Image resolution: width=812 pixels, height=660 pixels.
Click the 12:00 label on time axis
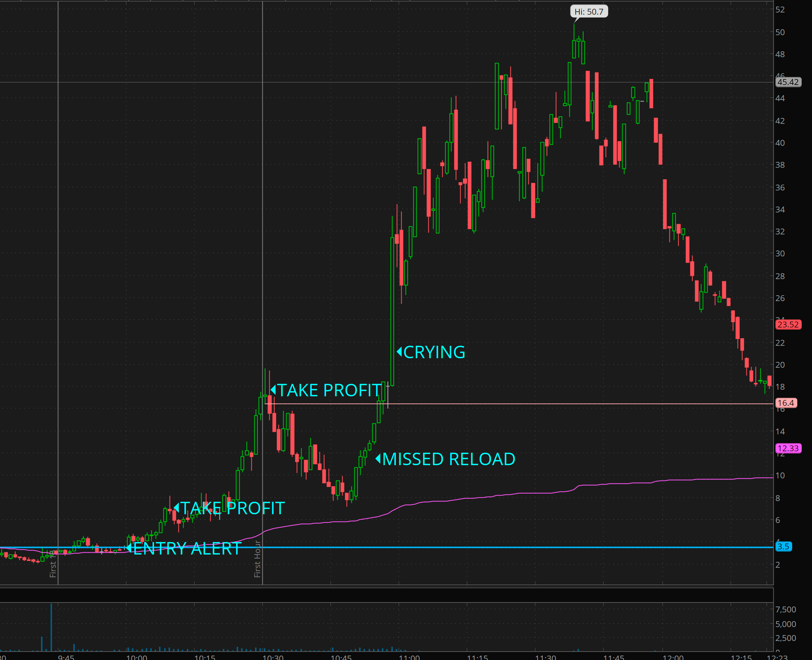click(673, 657)
